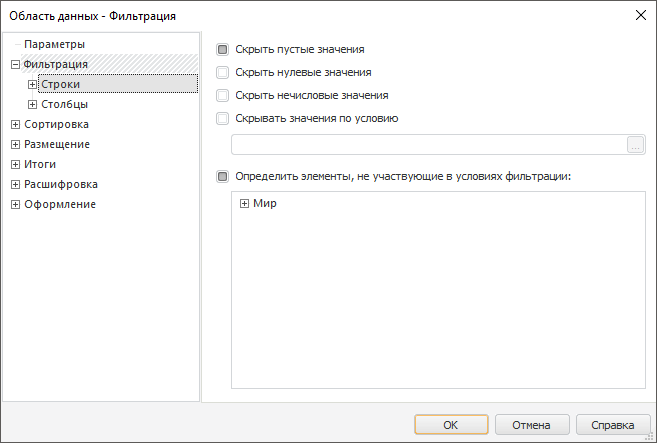Expand the Размещение section
The height and width of the screenshot is (443, 657).
coord(15,145)
